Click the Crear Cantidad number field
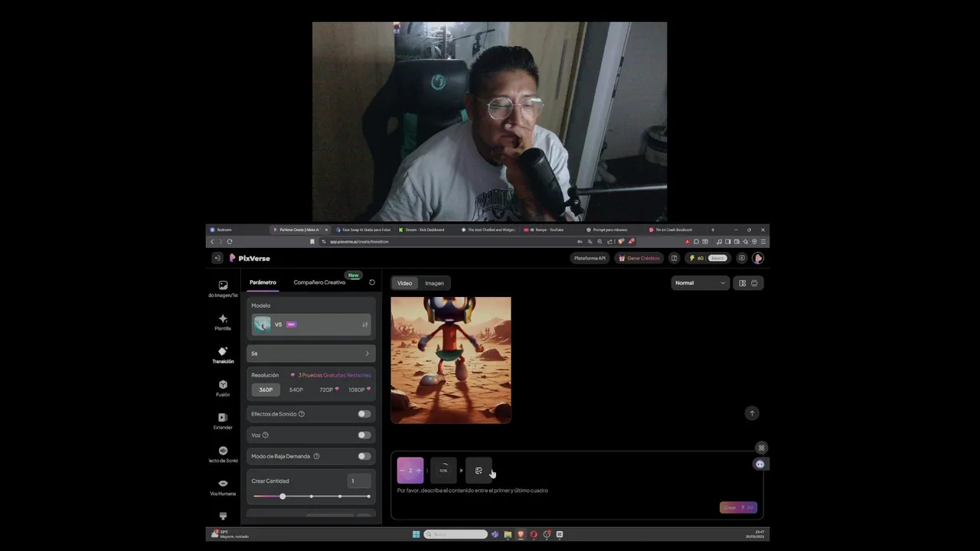The image size is (980, 551). point(359,481)
